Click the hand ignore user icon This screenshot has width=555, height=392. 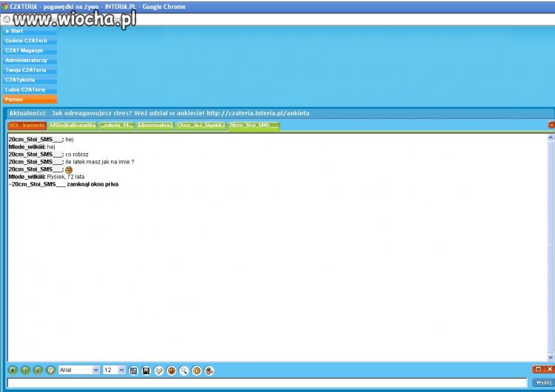coord(209,371)
